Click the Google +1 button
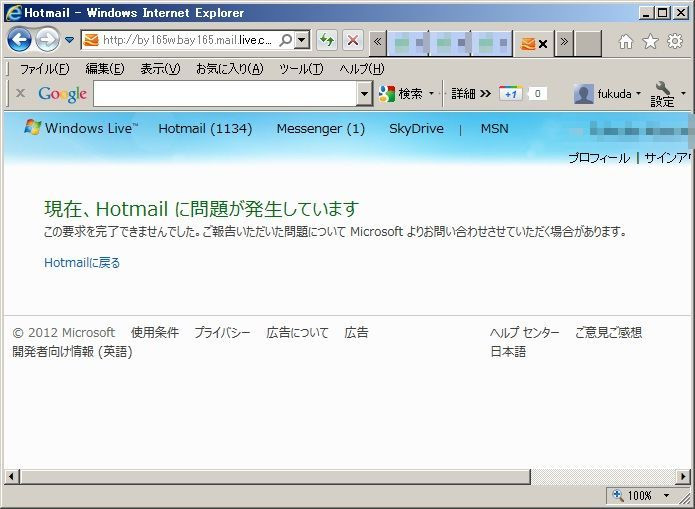 511,94
